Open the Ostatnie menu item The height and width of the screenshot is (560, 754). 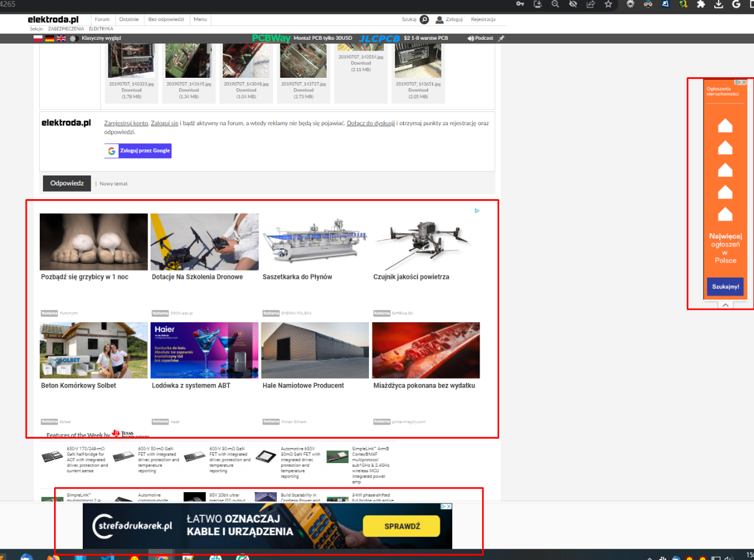[x=129, y=19]
